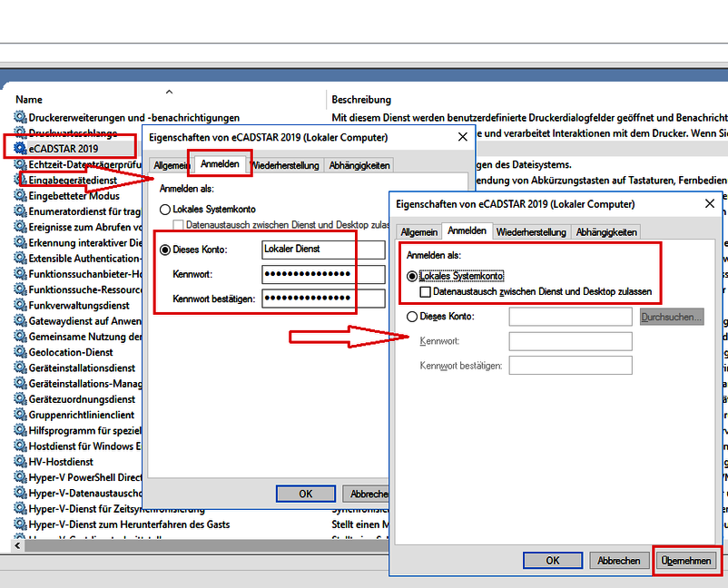Screen dimensions: 728x588
Task: Click left arrow of horizontal scrollbar
Action: point(17,545)
